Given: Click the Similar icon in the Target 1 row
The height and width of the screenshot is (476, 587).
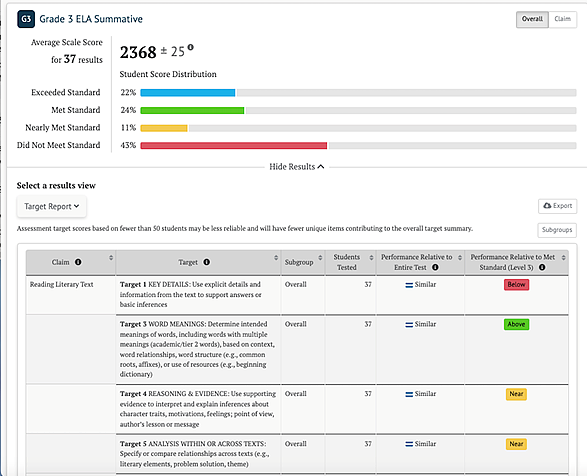Looking at the screenshot, I should [409, 285].
